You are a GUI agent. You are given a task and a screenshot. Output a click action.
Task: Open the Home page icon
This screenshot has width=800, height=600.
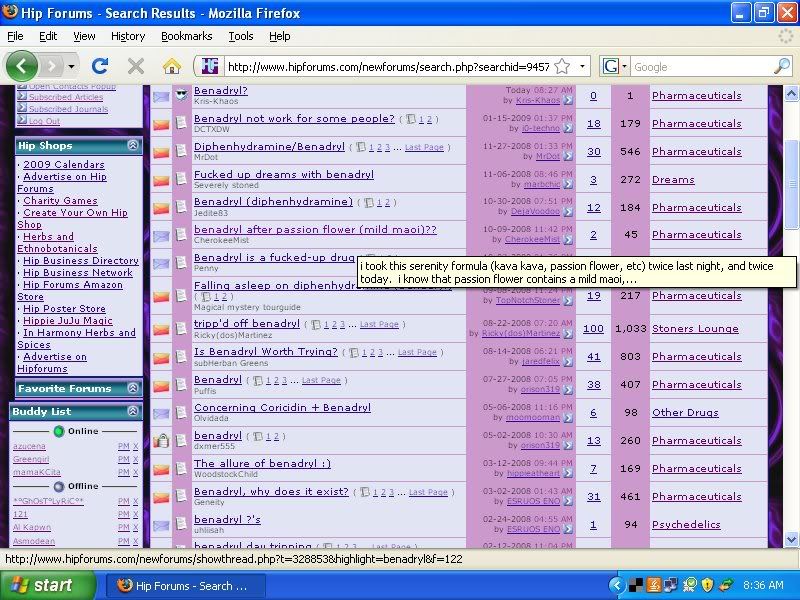tap(172, 66)
